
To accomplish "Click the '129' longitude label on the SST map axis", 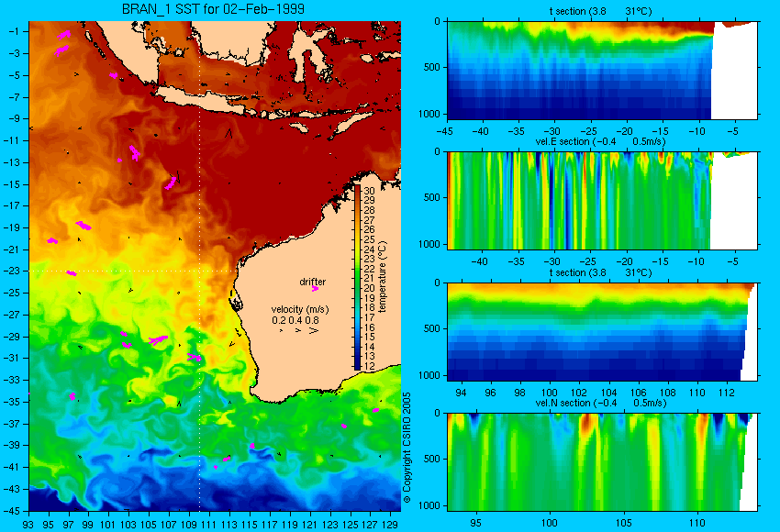I will pos(391,524).
